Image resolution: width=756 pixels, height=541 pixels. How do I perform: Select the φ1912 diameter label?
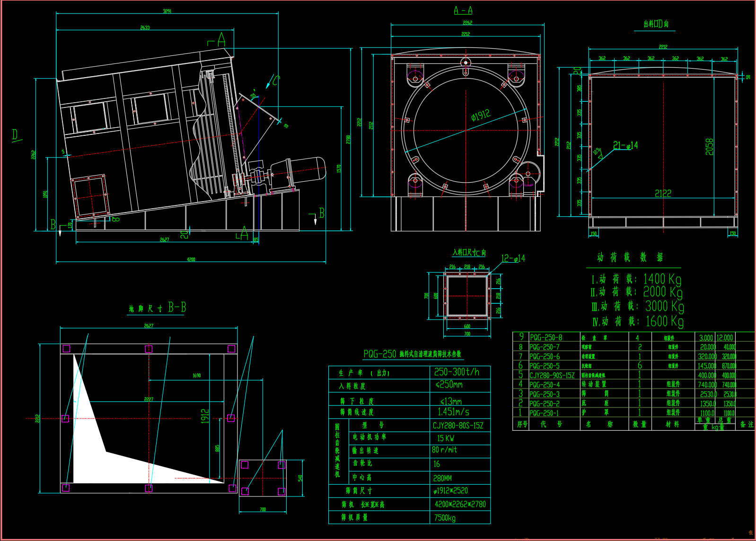pyautogui.click(x=481, y=115)
